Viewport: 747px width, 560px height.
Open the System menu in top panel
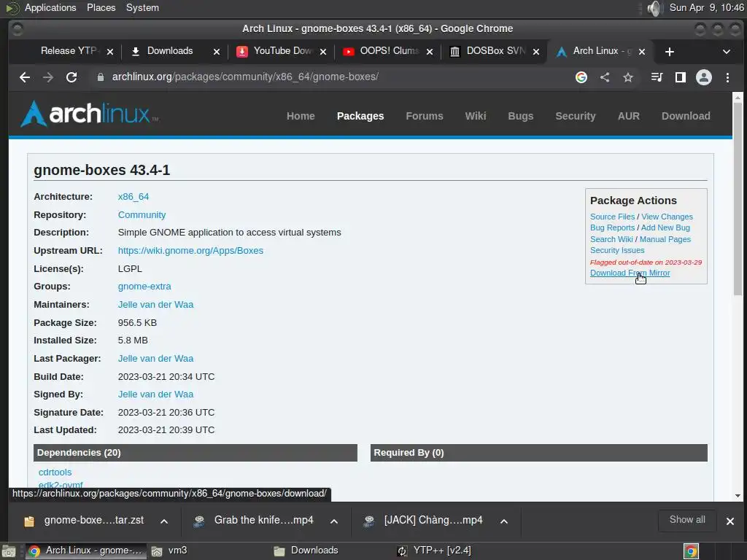pyautogui.click(x=142, y=7)
